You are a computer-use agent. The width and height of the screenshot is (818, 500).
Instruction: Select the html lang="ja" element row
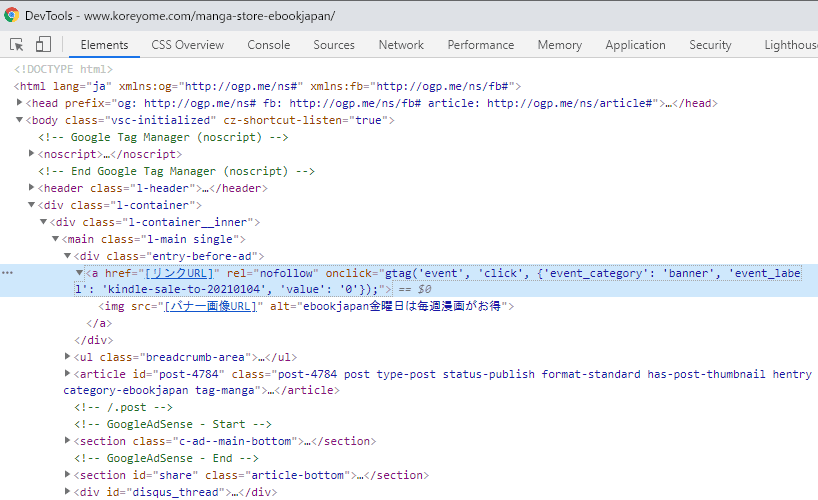click(x=268, y=86)
